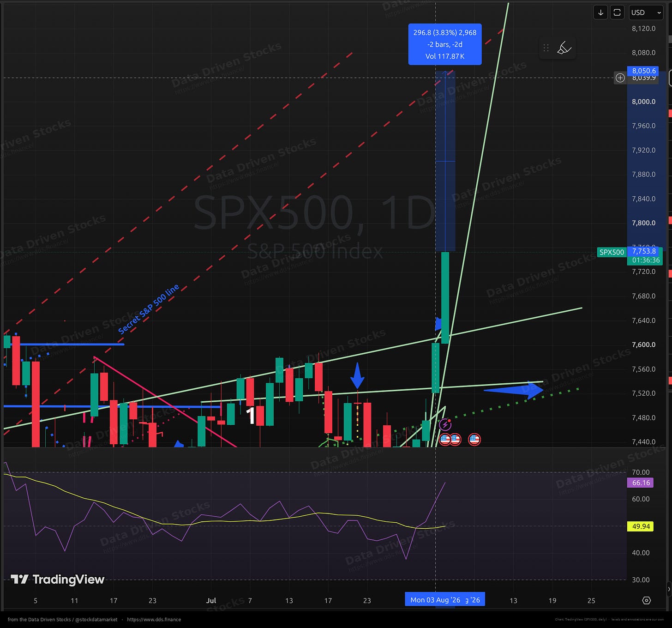Click the Vol 117.87 K measurement line
672x628 pixels.
[445, 56]
